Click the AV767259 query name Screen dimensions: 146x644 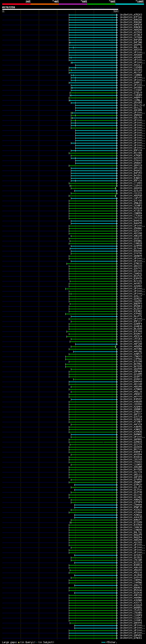click(x=8, y=7)
